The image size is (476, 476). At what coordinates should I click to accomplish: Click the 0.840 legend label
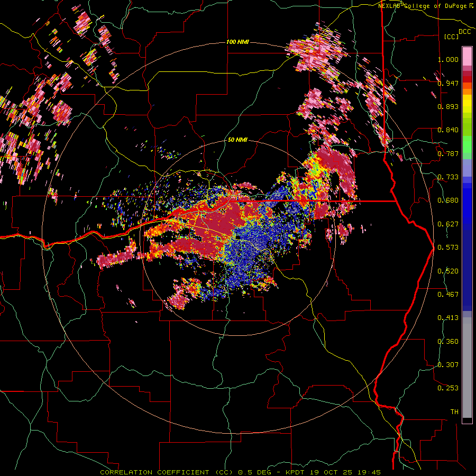click(448, 130)
